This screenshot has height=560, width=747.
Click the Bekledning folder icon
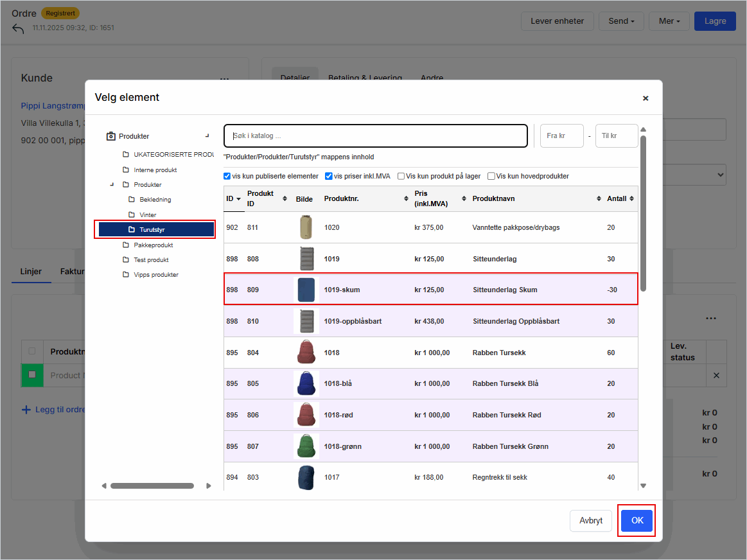click(x=132, y=200)
